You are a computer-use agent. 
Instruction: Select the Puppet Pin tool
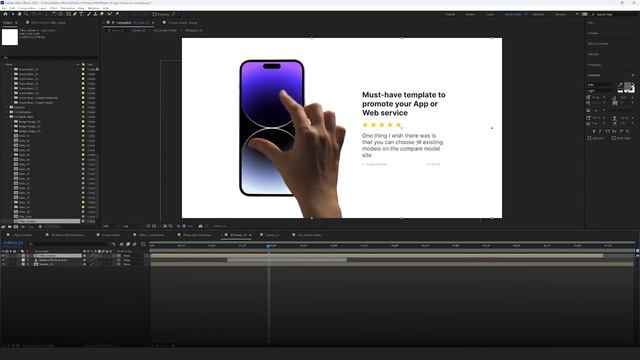(117, 14)
